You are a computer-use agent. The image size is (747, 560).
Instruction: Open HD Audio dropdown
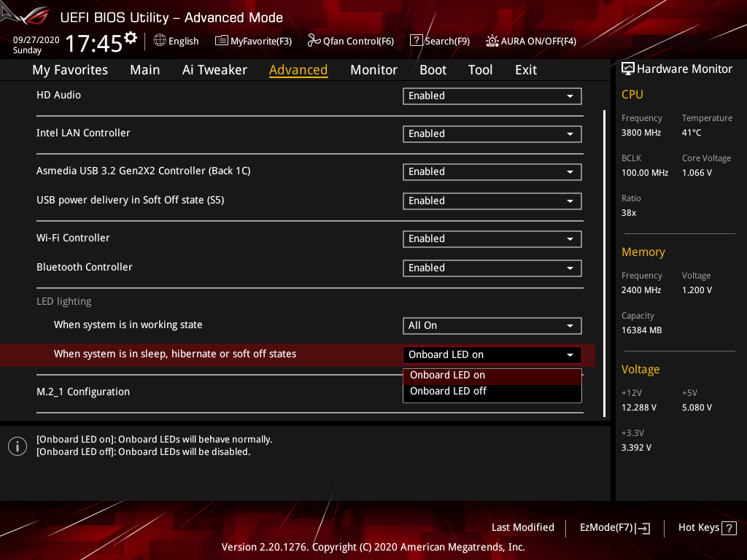click(492, 96)
